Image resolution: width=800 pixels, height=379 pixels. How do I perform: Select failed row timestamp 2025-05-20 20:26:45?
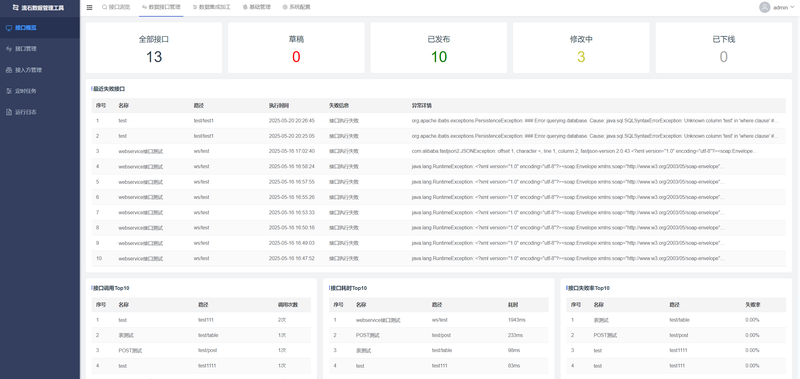click(x=292, y=121)
